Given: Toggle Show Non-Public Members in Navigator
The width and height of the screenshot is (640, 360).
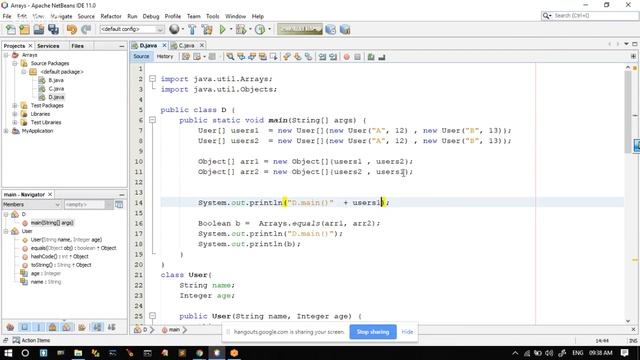Looking at the screenshot, I should click(x=53, y=327).
